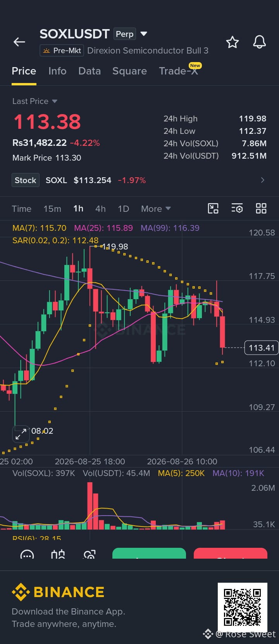Select the 4h chart interval
279x644 pixels.
[x=100, y=209]
